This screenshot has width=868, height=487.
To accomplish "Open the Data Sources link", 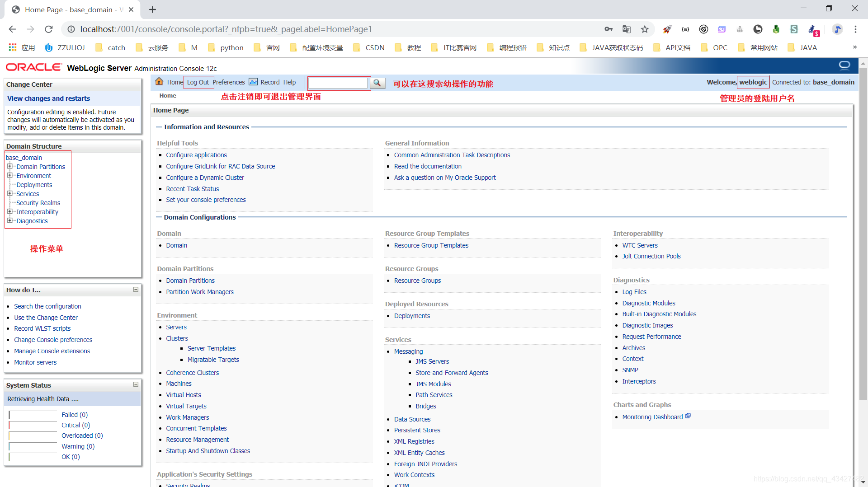I will 412,419.
